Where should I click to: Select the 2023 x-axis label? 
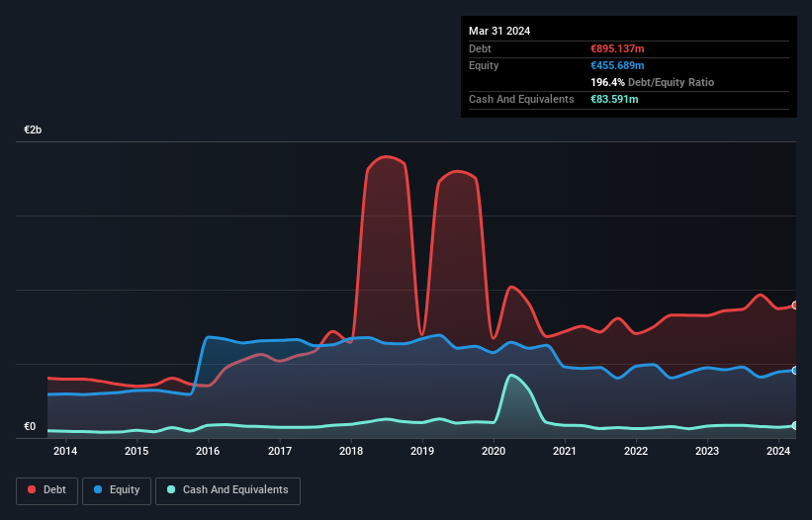(x=707, y=451)
